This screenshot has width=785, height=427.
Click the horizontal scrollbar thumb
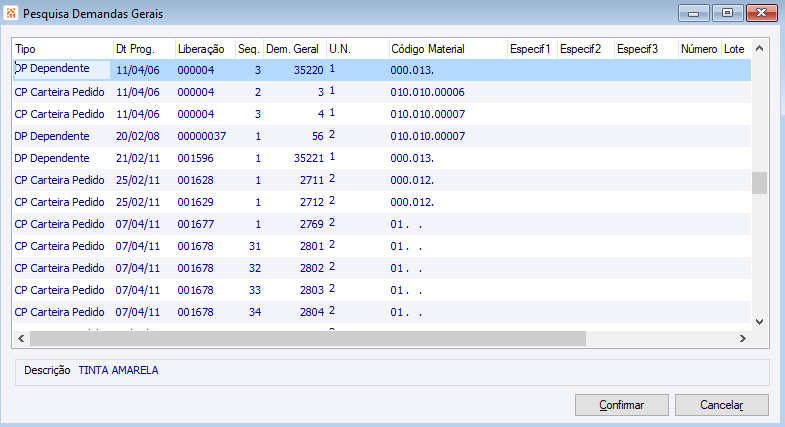308,338
